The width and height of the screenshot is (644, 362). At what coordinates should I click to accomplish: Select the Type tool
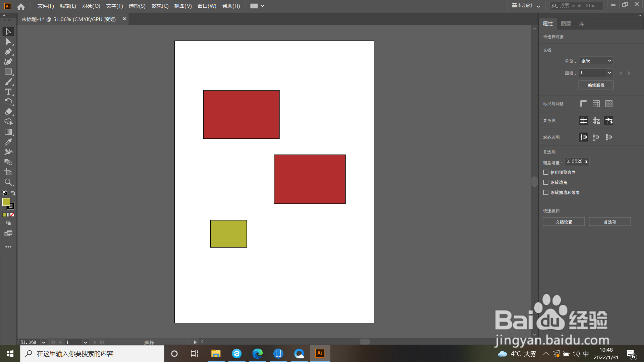[x=8, y=92]
